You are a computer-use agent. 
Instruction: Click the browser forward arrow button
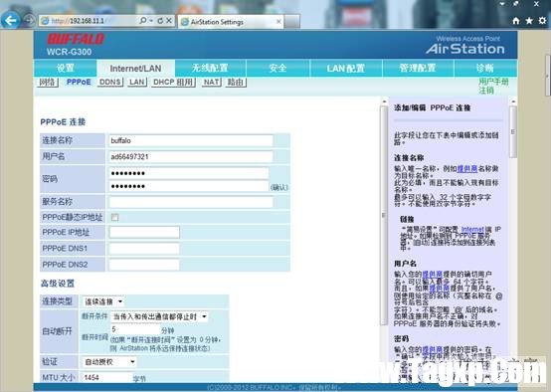(29, 21)
